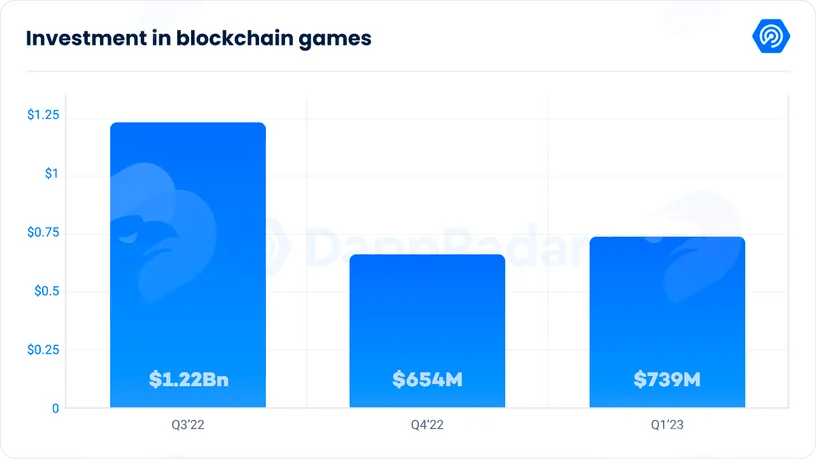Click the $0.5 y-axis tick label
The width and height of the screenshot is (816, 459).
click(47, 291)
